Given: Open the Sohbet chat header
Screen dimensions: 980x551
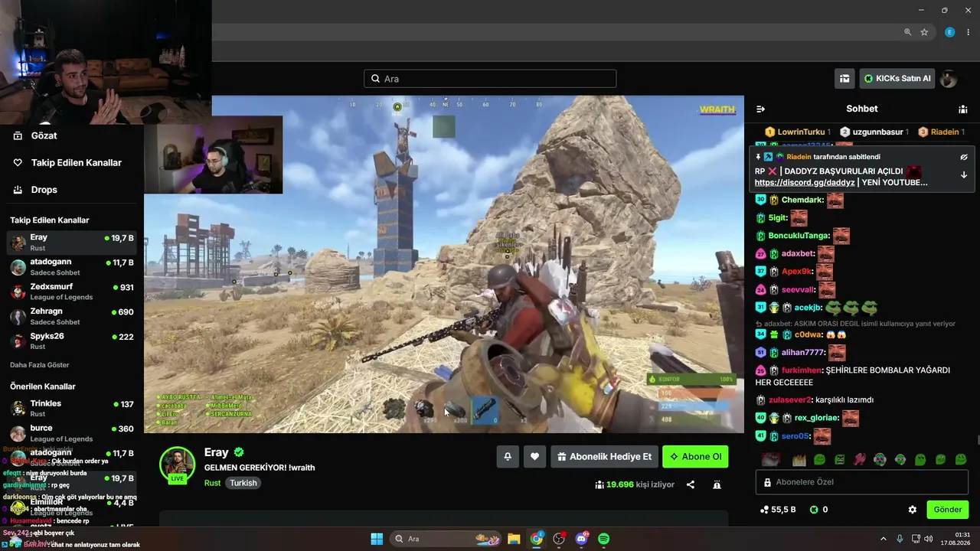Looking at the screenshot, I should 861,109.
